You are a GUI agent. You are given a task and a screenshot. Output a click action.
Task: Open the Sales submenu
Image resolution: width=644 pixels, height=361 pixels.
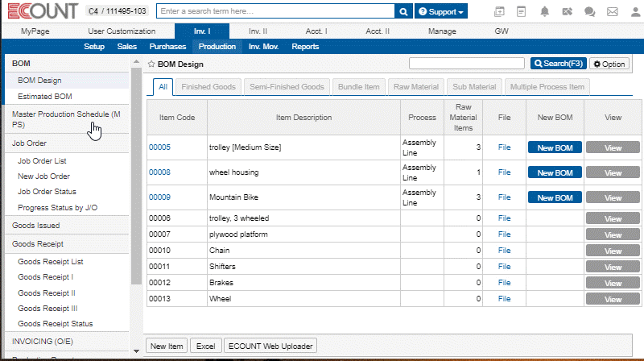point(127,47)
